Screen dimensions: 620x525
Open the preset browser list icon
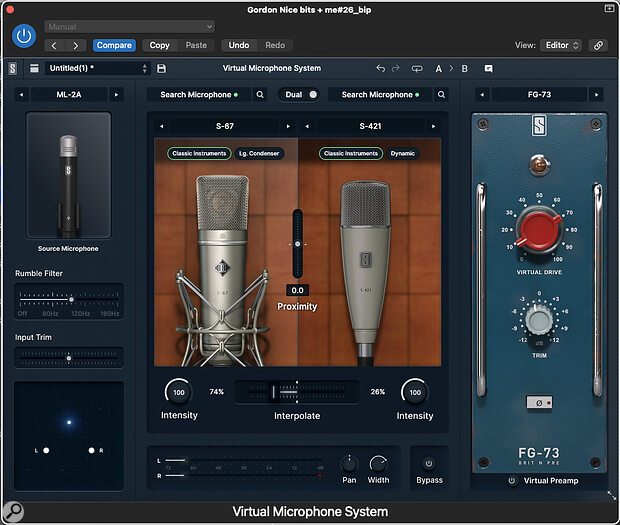(x=34, y=68)
